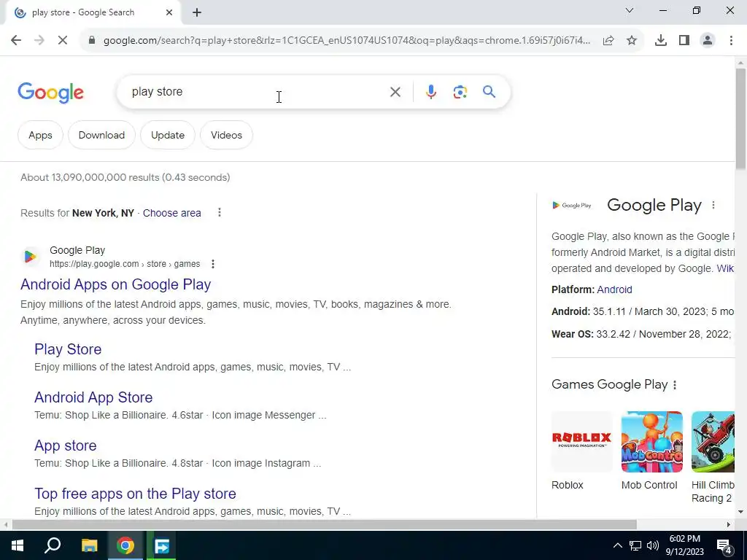Open 'Games Google Play' section options
The image size is (747, 560).
pyautogui.click(x=675, y=385)
